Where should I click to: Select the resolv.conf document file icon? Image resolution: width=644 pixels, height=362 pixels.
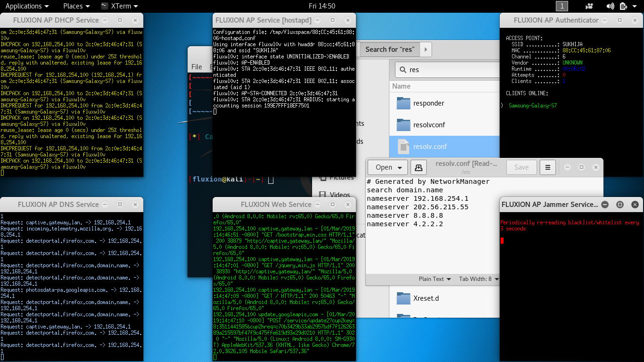click(x=404, y=147)
